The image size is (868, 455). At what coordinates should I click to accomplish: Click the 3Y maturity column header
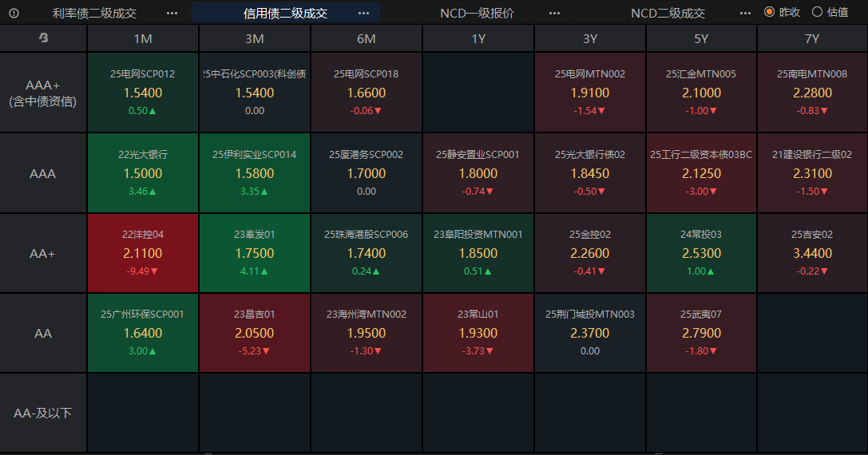pyautogui.click(x=590, y=38)
